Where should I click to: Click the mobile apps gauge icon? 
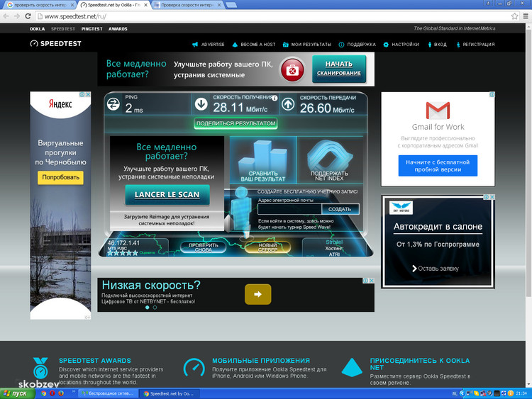(194, 368)
